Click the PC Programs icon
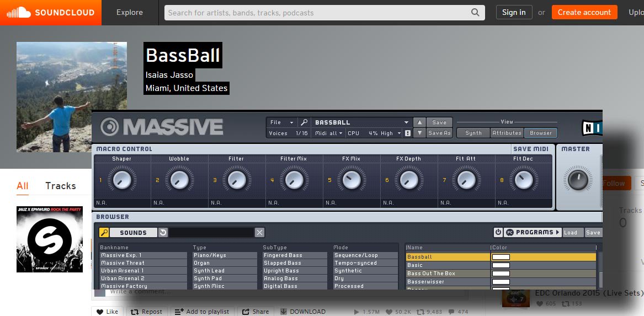Viewport: 644px width, 316px height. (510, 232)
